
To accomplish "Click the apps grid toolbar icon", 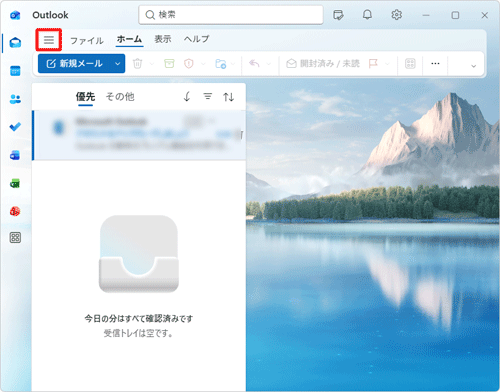I will click(410, 63).
